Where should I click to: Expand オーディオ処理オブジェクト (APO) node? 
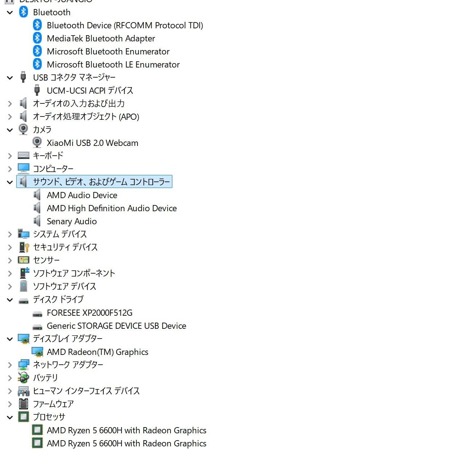(x=10, y=117)
